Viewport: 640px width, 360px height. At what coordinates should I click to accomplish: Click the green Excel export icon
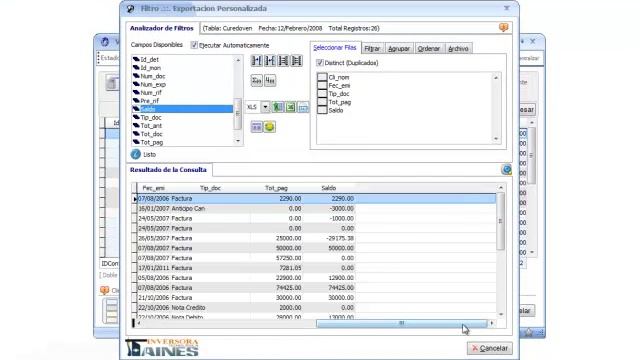(x=291, y=107)
